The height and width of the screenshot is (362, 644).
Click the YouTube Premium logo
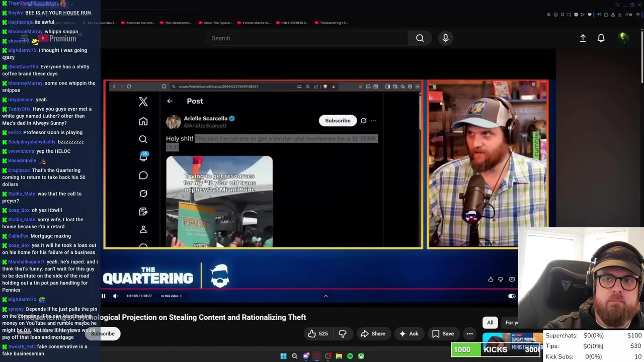click(56, 38)
